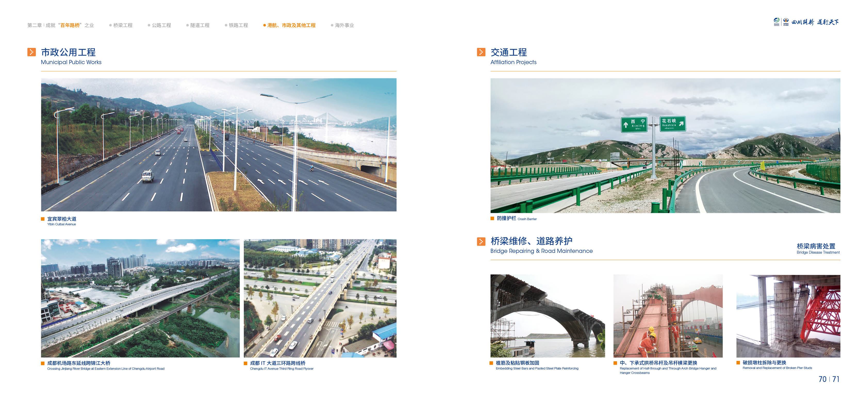Click the page number 70 | 71

point(829,379)
